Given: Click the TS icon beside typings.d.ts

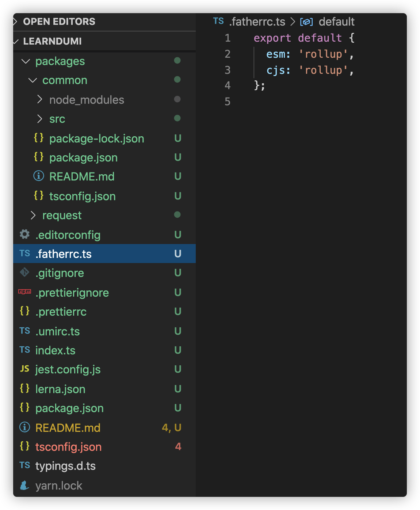Looking at the screenshot, I should tap(24, 465).
